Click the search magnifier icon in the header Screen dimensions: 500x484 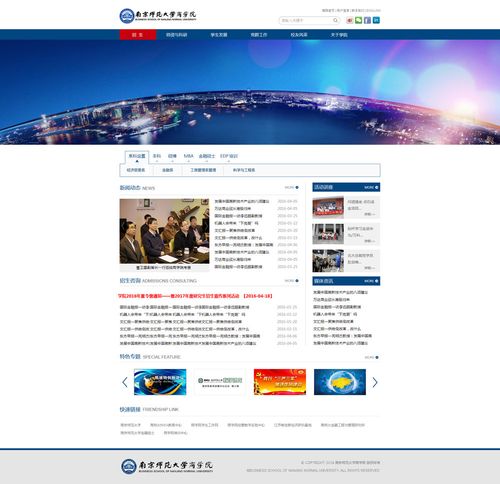[x=335, y=20]
